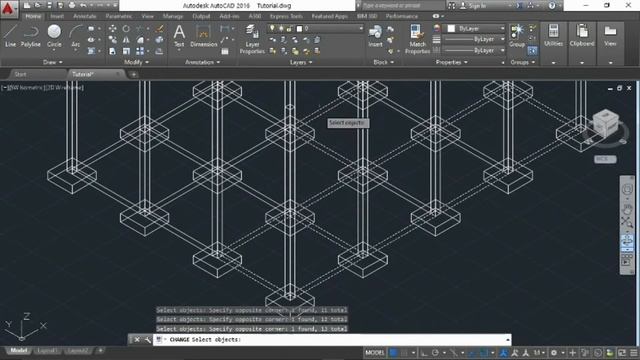Viewport: 640px width, 360px height.
Task: Switch to the Start file tab
Action: [x=20, y=74]
